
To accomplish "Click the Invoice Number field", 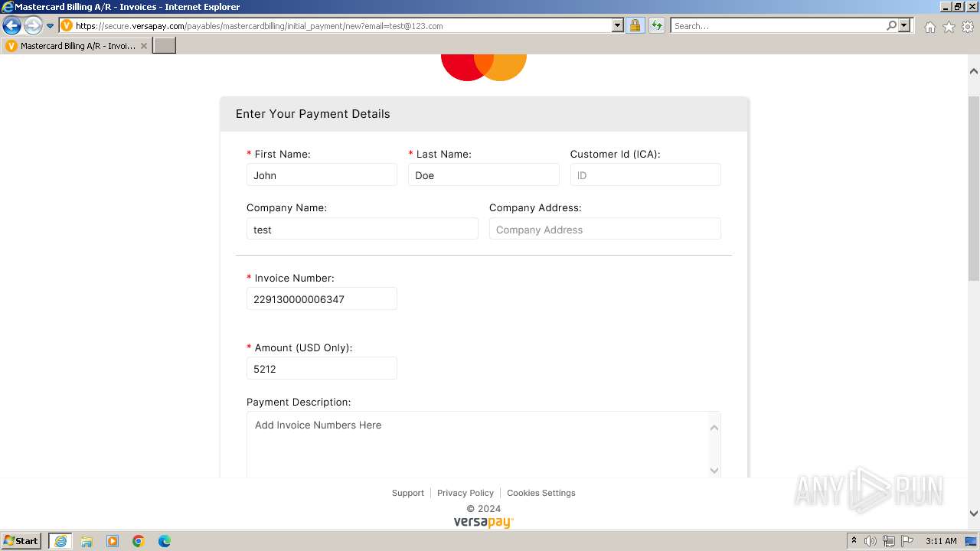I will pyautogui.click(x=322, y=299).
